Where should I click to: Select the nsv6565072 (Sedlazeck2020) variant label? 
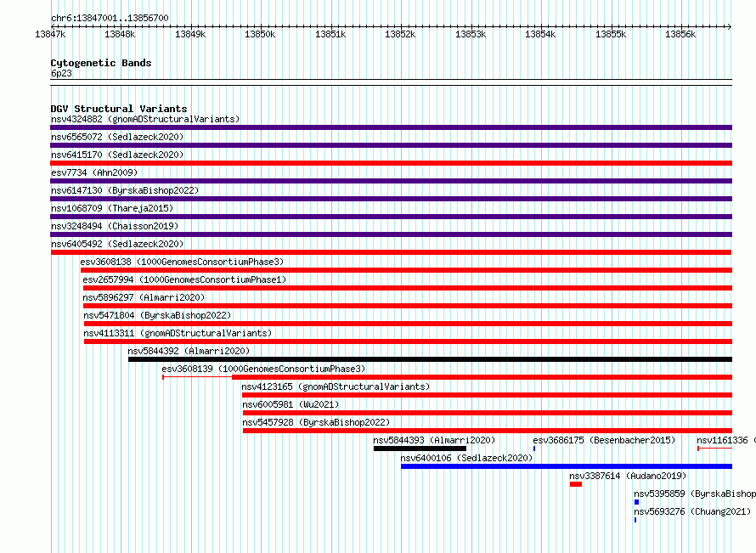pos(117,137)
